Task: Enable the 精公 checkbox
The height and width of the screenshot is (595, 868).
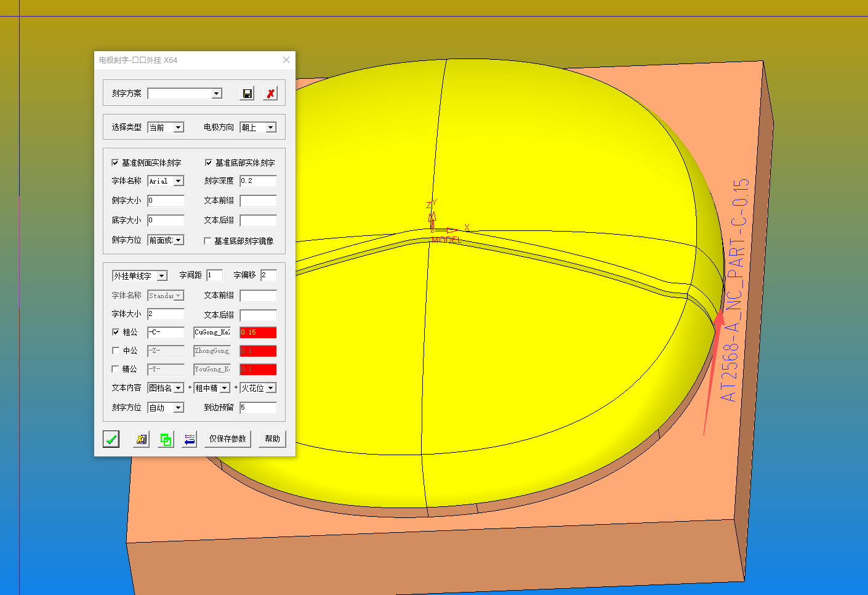Action: pyautogui.click(x=116, y=369)
